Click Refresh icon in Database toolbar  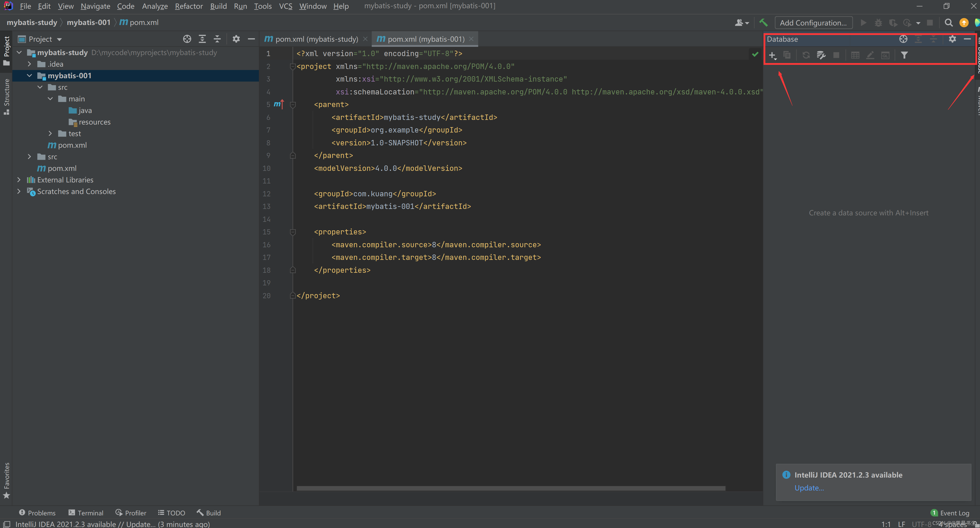click(x=806, y=55)
